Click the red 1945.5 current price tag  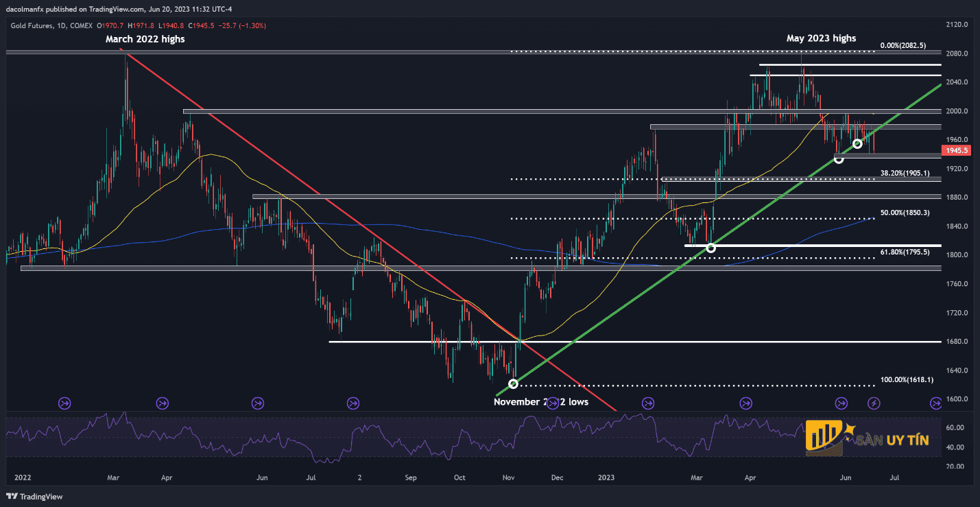click(x=956, y=150)
